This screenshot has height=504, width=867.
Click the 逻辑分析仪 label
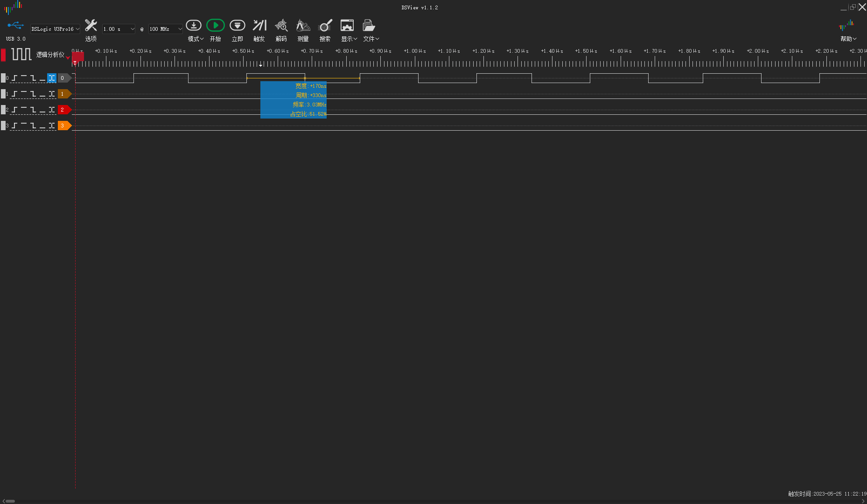click(50, 55)
